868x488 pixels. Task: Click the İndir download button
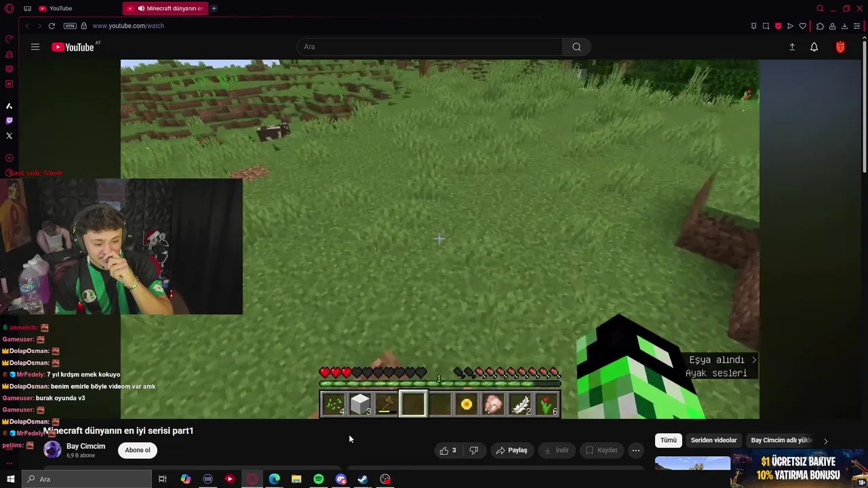pyautogui.click(x=556, y=450)
